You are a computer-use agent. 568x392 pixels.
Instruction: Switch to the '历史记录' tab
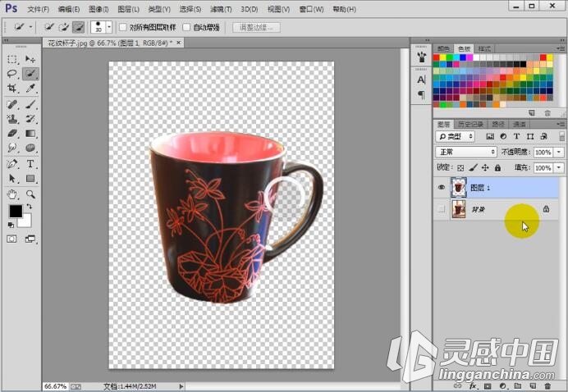coord(470,124)
